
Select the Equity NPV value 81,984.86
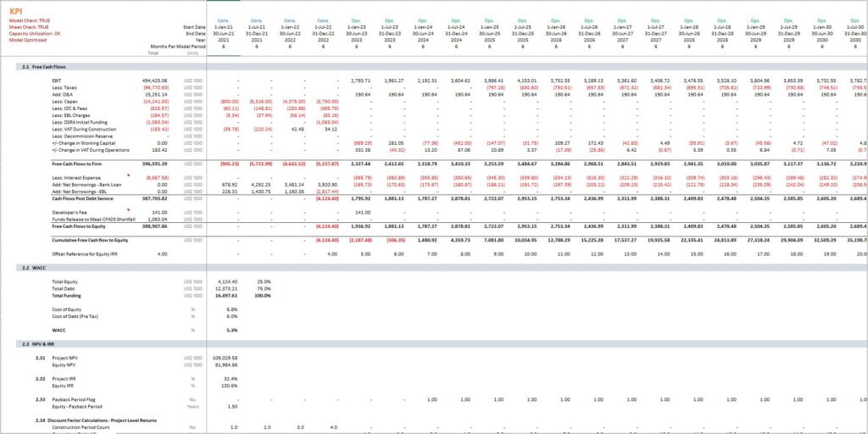pyautogui.click(x=225, y=364)
